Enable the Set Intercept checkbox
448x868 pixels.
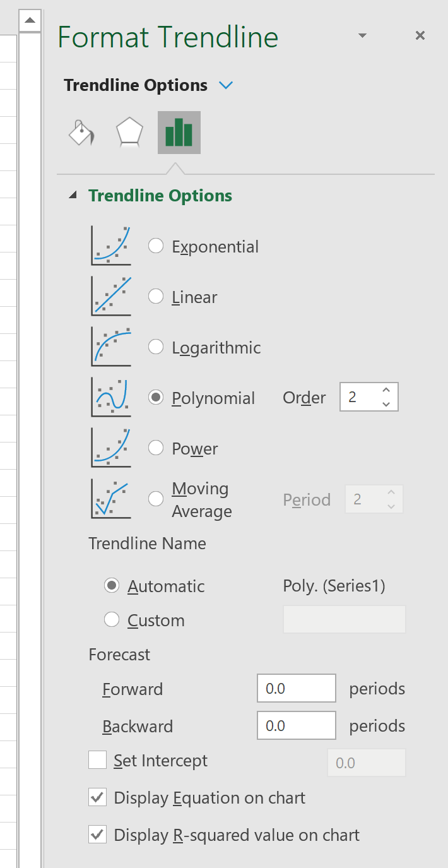coord(97,760)
